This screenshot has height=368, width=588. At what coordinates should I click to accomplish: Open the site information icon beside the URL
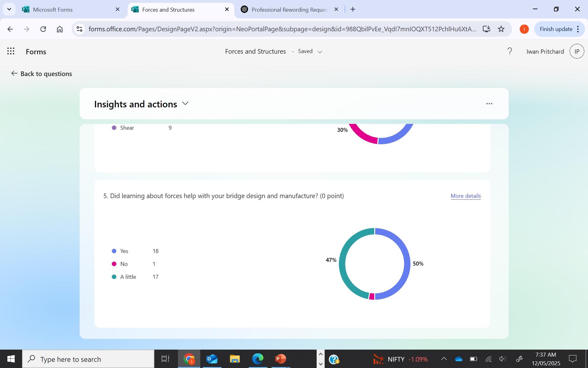click(80, 29)
